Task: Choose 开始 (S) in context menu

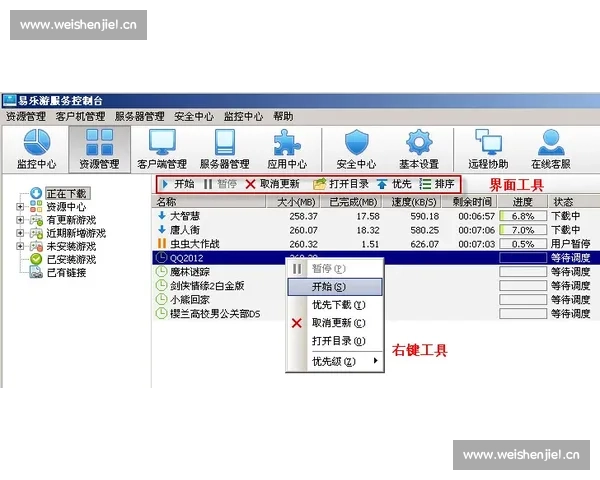Action: [335, 287]
